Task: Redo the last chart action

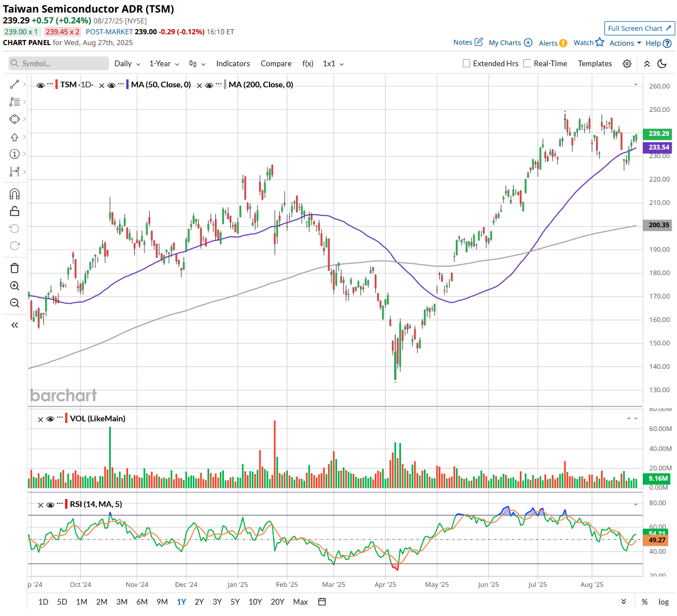Action: pyautogui.click(x=15, y=246)
